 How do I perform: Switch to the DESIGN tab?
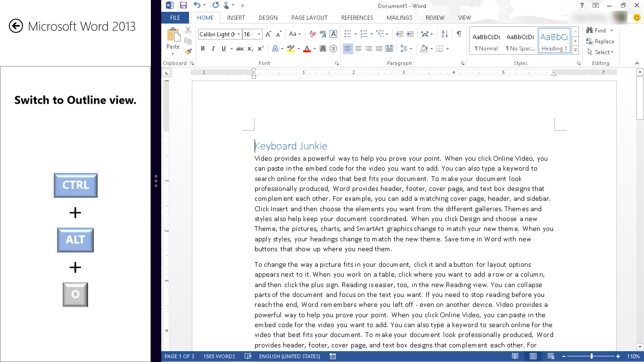268,18
